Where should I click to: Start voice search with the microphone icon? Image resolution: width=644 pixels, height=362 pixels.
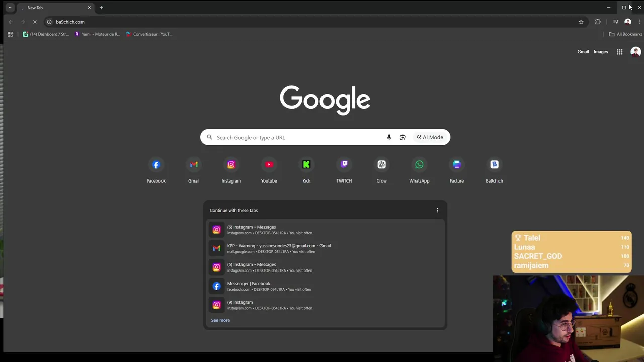[x=389, y=137]
